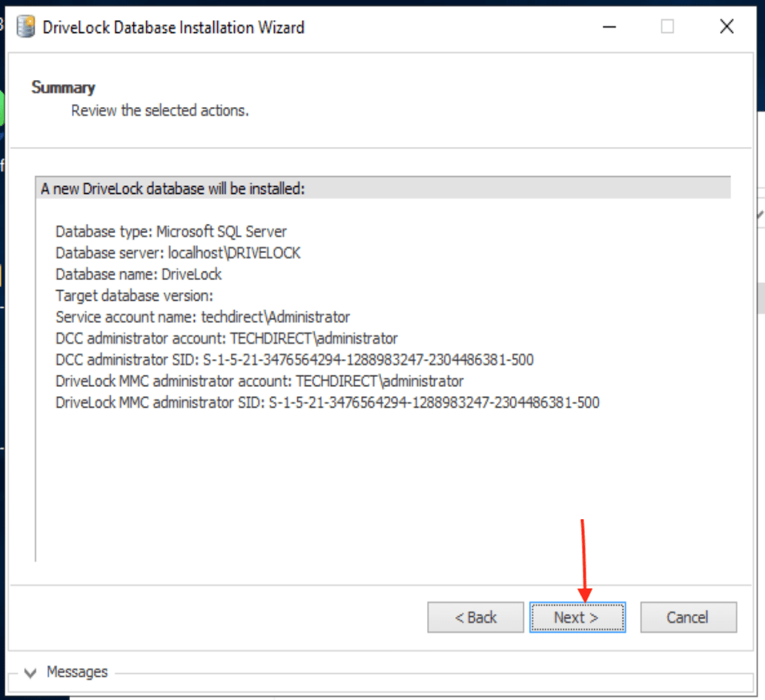Select the 'A new DriveLock database will be installed' header
This screenshot has width=765, height=700.
(173, 189)
